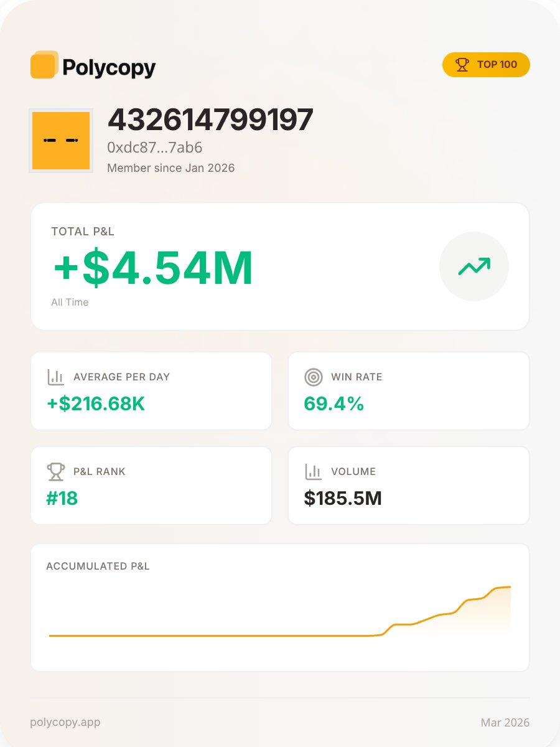Click the bar chart icon beside Average Per Day
Viewport: 560px width, 747px height.
pyautogui.click(x=56, y=377)
